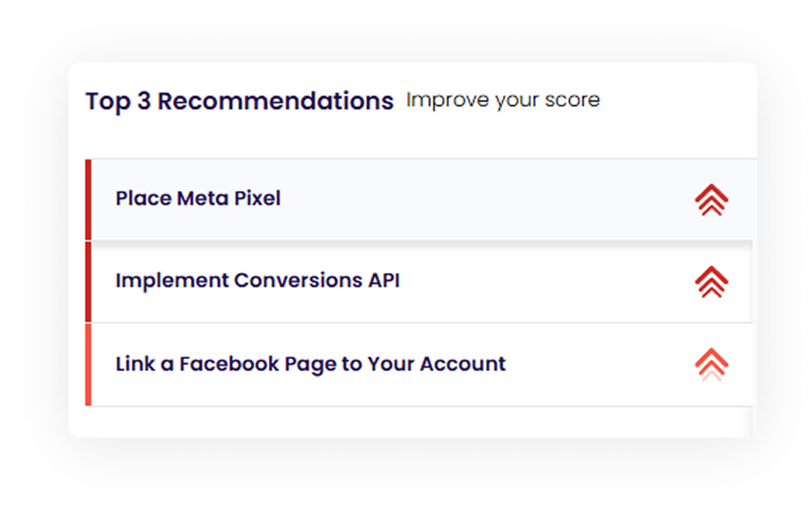Click the lighter red bar beside Facebook Page row
The width and height of the screenshot is (812, 512).
88,365
